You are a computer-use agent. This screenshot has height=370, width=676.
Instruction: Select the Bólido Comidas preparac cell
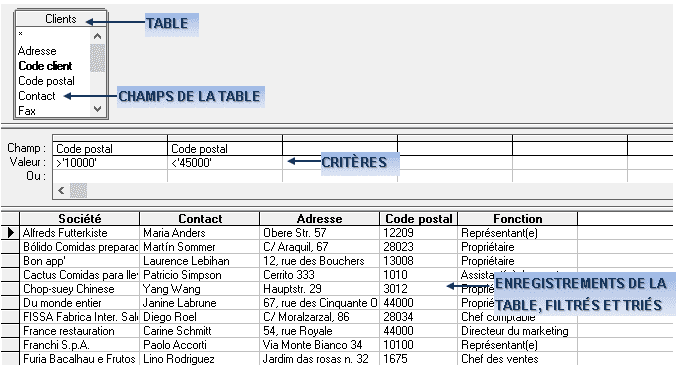[80, 247]
